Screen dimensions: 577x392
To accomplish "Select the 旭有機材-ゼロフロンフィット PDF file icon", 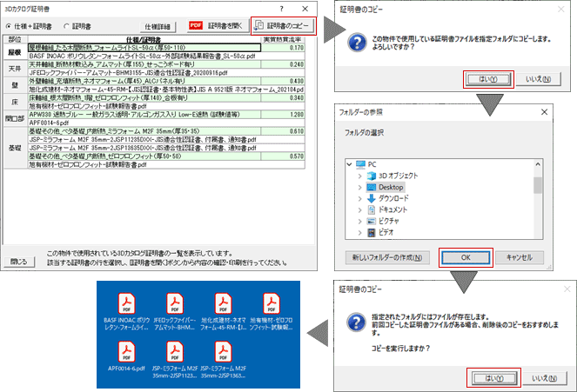I will (272, 303).
